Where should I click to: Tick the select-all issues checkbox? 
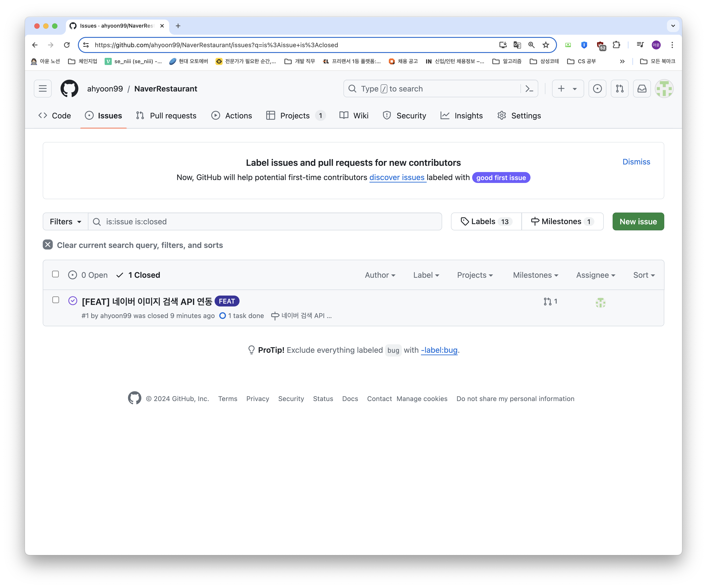(x=56, y=274)
